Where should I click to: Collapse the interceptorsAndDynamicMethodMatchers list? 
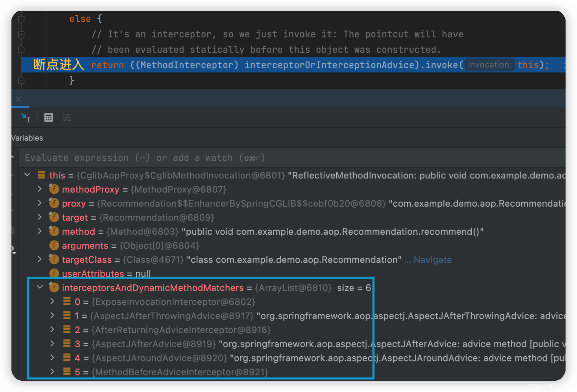(x=40, y=287)
